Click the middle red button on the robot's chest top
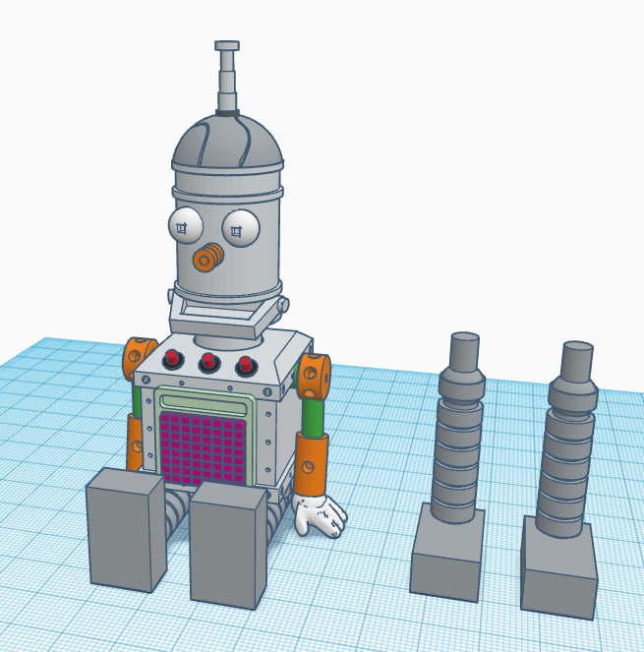644x652 pixels. (208, 361)
